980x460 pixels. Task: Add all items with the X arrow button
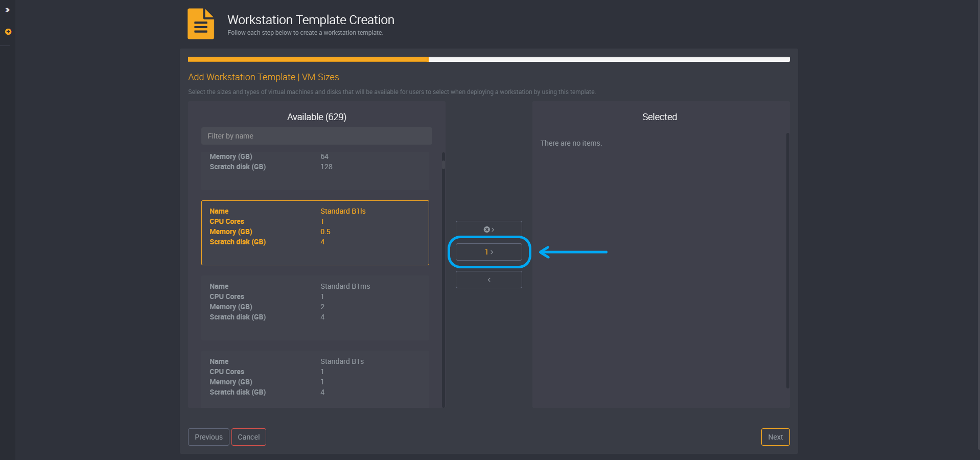pyautogui.click(x=489, y=229)
